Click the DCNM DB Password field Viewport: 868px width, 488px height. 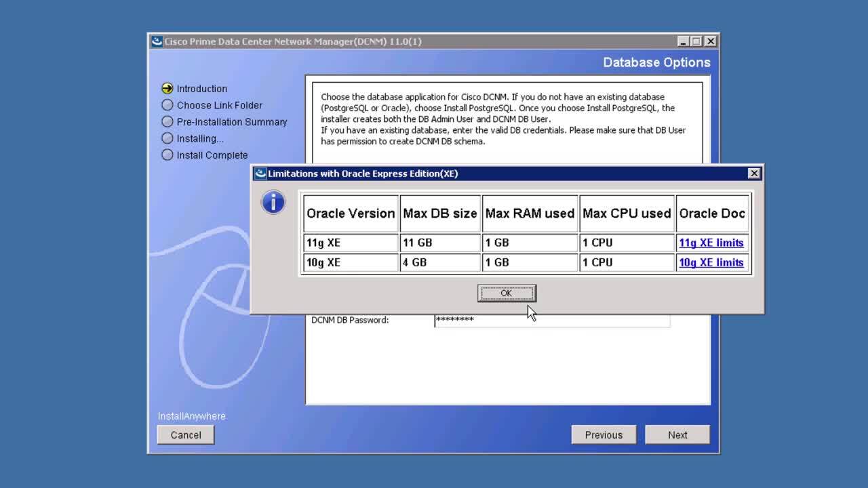[x=552, y=321]
